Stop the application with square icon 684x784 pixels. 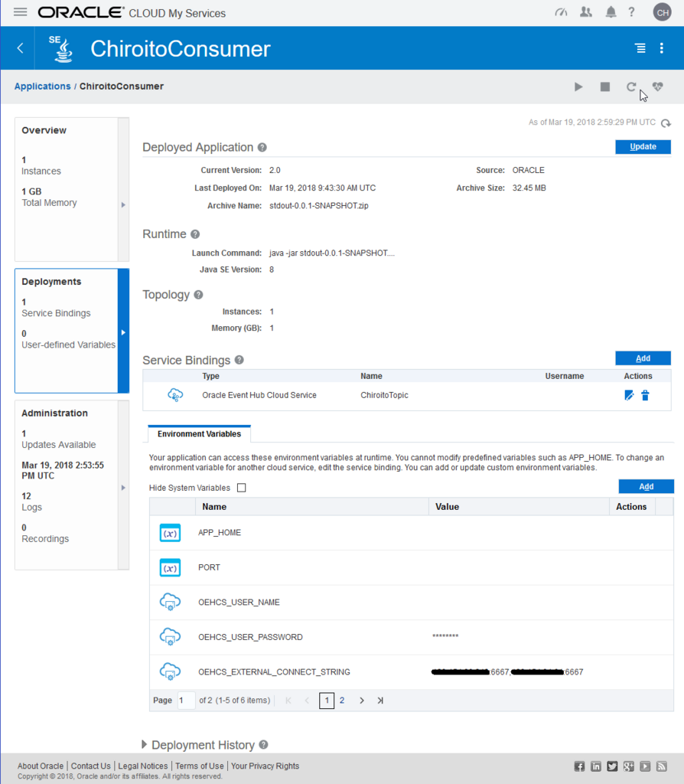click(x=605, y=87)
